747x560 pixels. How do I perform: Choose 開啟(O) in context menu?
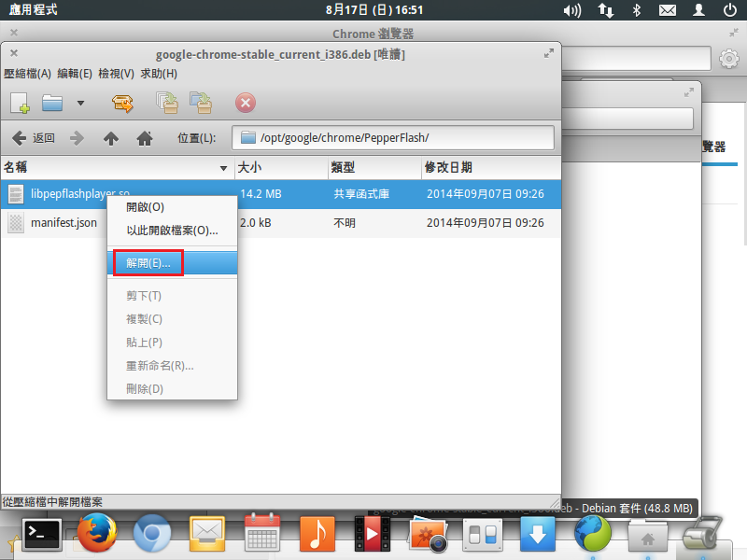(x=172, y=207)
